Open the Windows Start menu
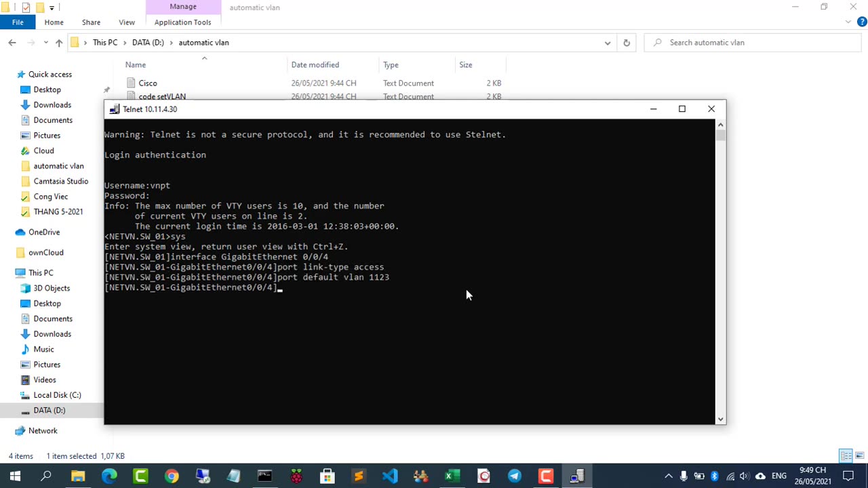Screen dimensions: 868x488 [15, 476]
